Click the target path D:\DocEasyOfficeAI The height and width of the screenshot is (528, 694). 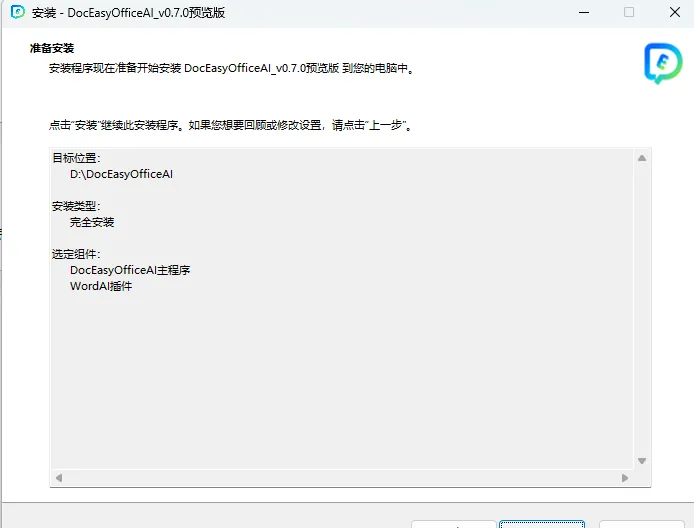click(121, 174)
